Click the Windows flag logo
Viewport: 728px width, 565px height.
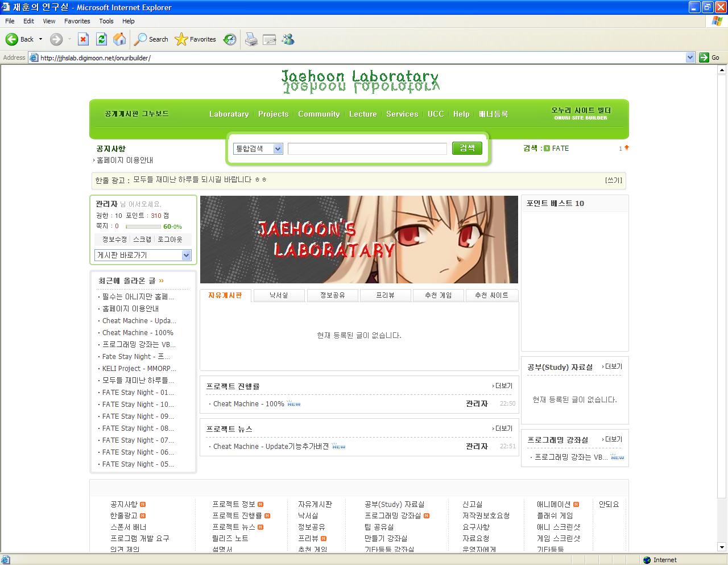717,21
